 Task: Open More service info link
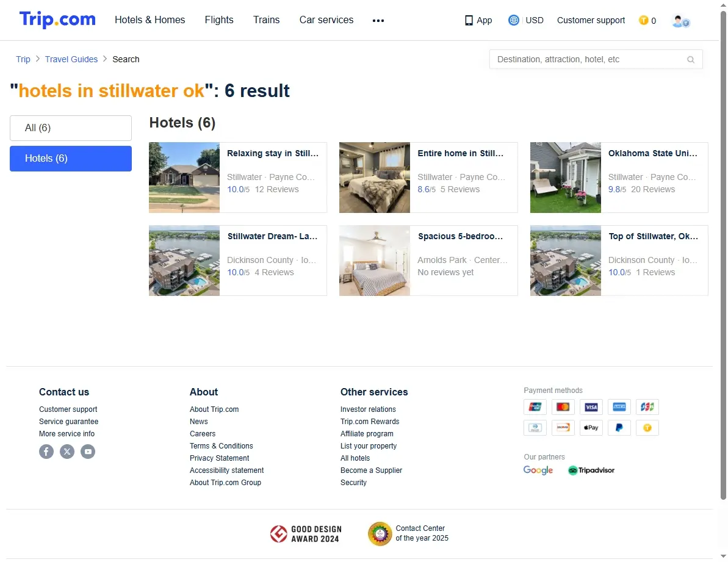click(x=67, y=433)
